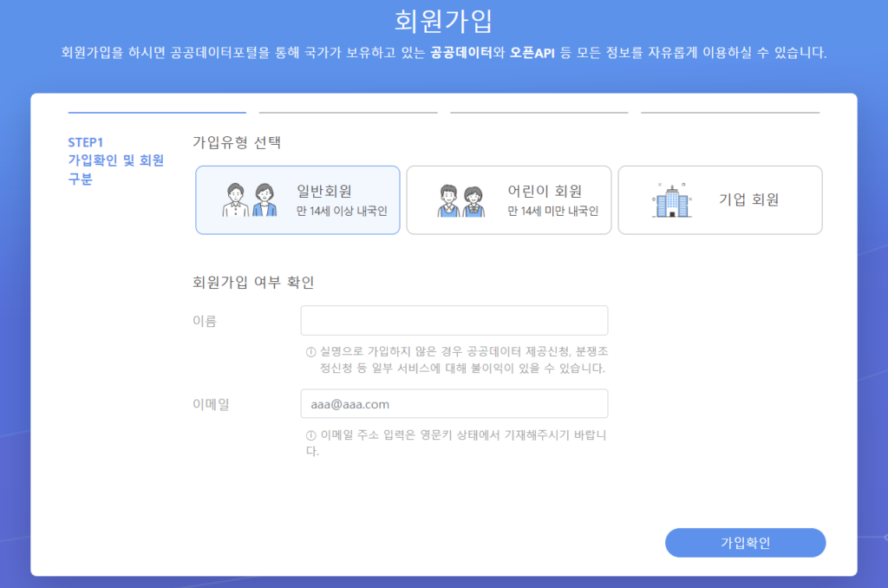
Task: Focus the 이메일 input with aaa@aaa.com placeholder
Action: click(x=454, y=403)
